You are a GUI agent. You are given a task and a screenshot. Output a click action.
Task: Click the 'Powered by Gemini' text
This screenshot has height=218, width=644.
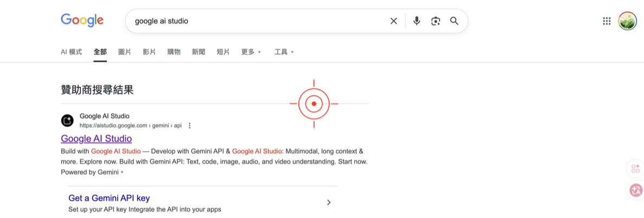point(90,172)
